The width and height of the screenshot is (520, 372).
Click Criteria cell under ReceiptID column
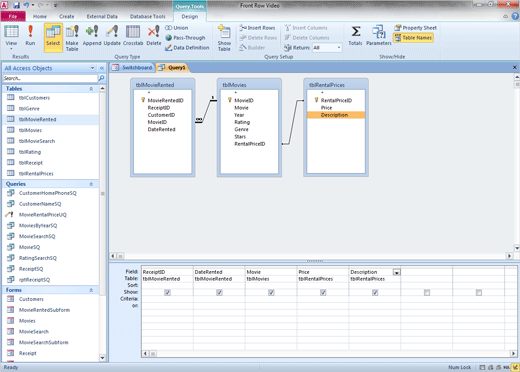click(167, 299)
